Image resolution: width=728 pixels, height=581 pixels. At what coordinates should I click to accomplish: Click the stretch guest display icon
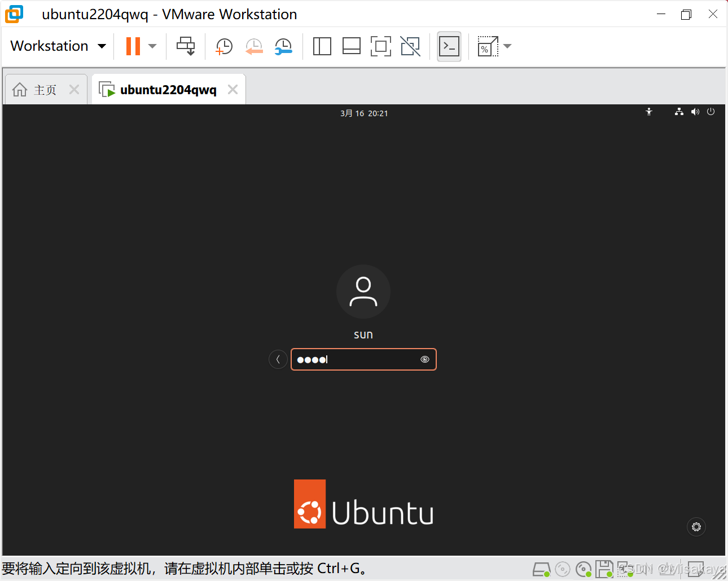point(488,46)
